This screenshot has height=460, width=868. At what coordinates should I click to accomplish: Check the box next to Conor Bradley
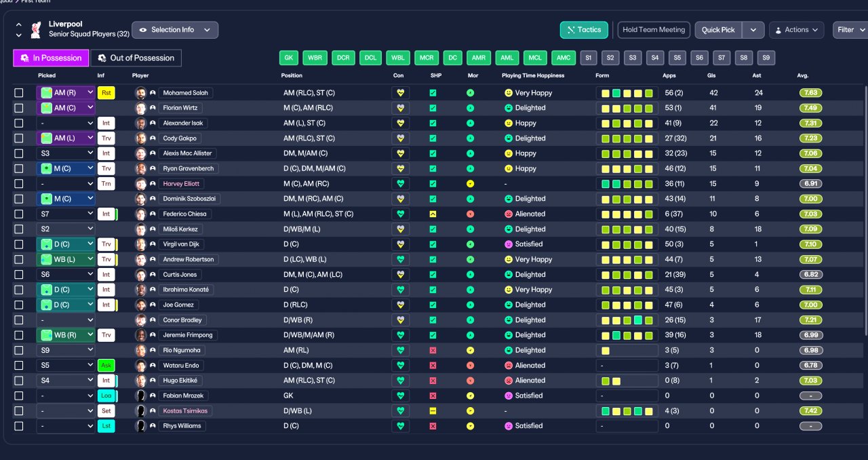coord(19,320)
